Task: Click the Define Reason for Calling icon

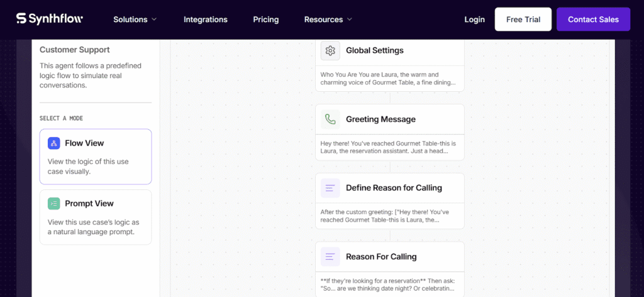Action: point(330,188)
